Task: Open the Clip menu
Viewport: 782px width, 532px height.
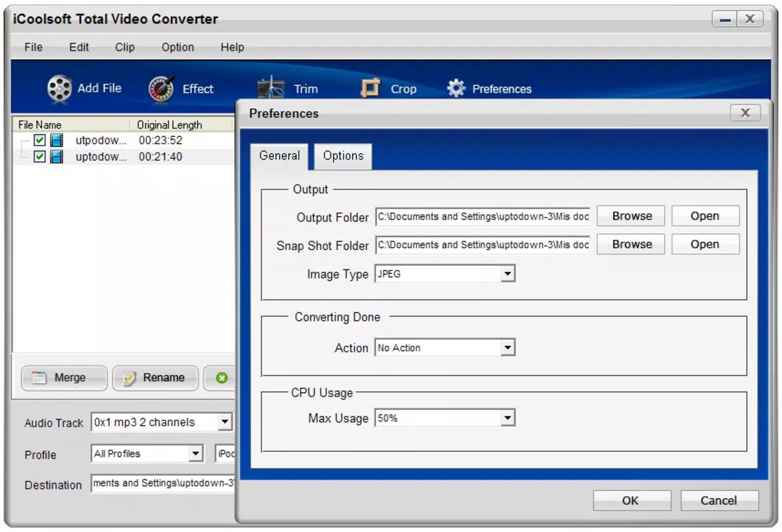Action: click(x=125, y=47)
